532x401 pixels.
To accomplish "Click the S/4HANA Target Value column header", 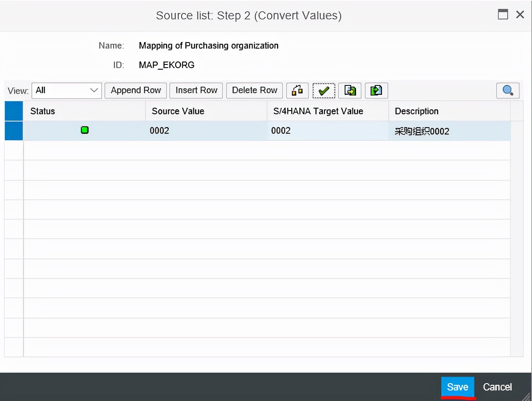I will (x=328, y=111).
